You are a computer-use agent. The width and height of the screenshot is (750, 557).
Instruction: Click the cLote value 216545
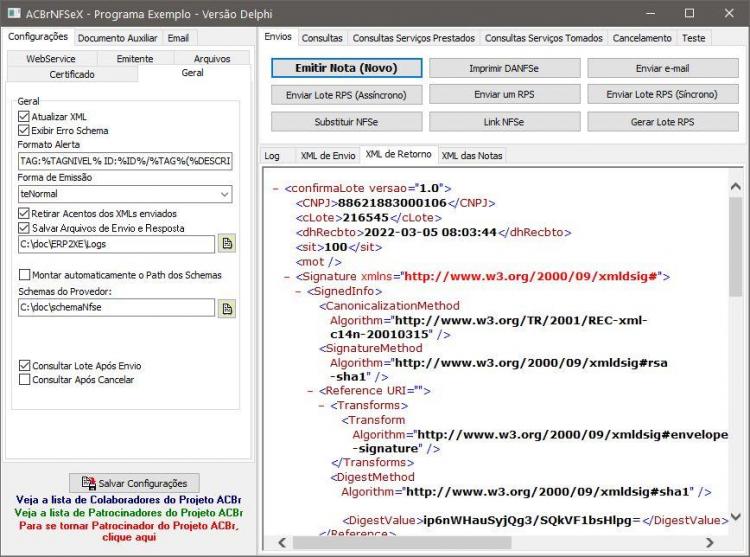click(x=365, y=218)
